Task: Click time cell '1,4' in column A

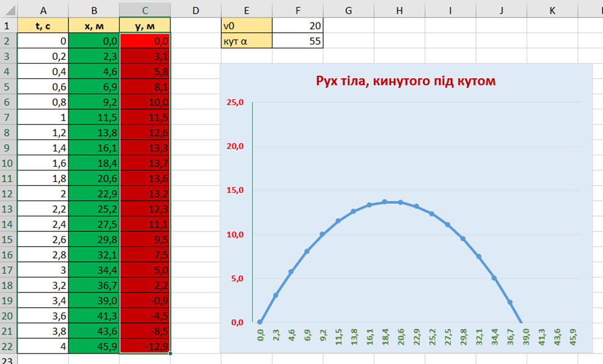Action: pyautogui.click(x=43, y=148)
